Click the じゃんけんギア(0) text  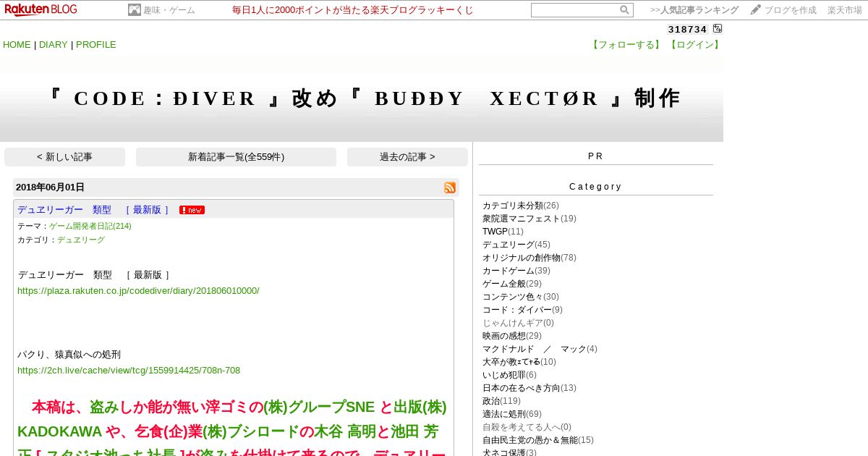tap(519, 323)
